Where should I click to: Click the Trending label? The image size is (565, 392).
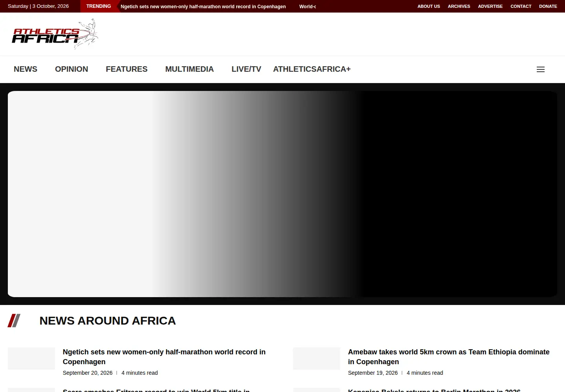pyautogui.click(x=98, y=6)
